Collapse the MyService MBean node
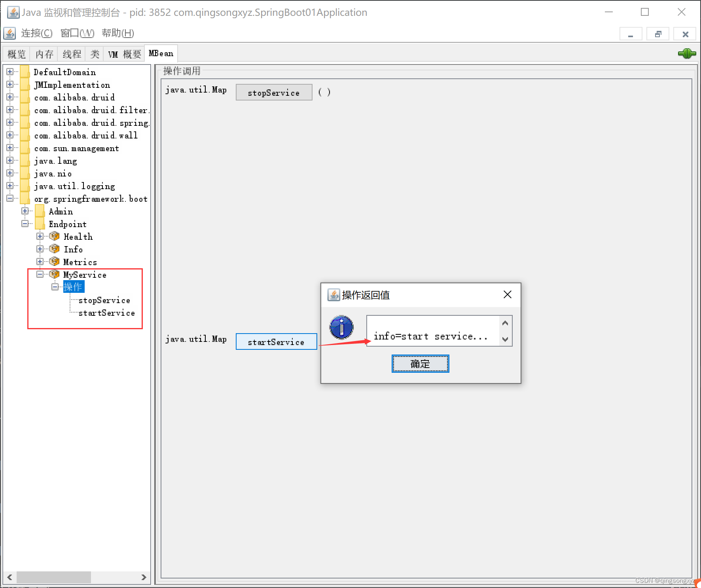The height and width of the screenshot is (588, 701). coord(40,274)
